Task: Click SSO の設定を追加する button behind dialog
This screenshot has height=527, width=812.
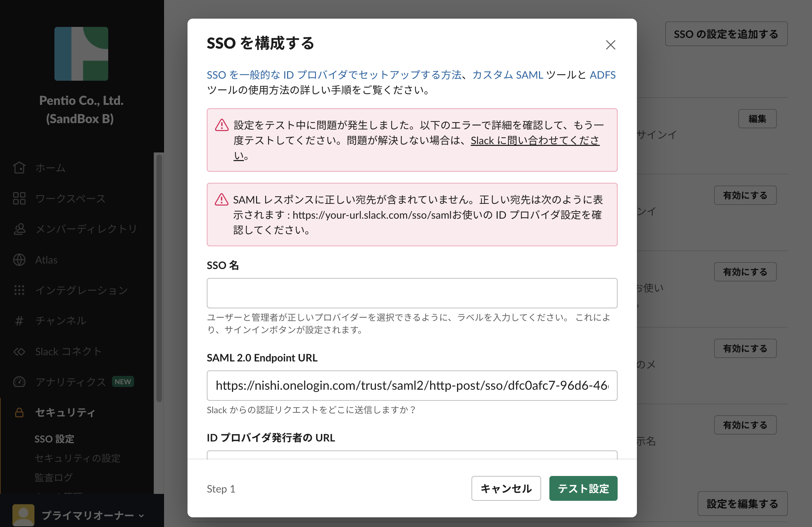Action: tap(726, 34)
